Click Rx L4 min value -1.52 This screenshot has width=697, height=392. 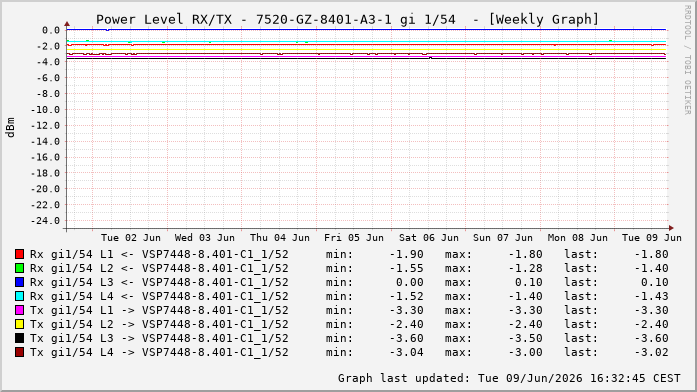pyautogui.click(x=407, y=296)
